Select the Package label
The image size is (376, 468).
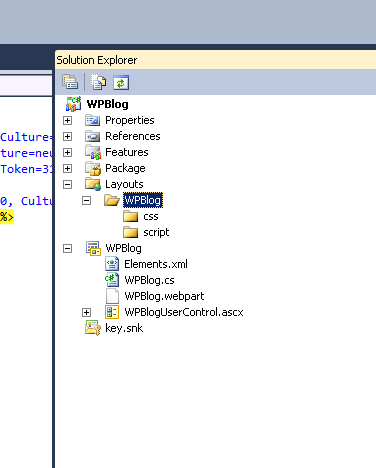125,168
